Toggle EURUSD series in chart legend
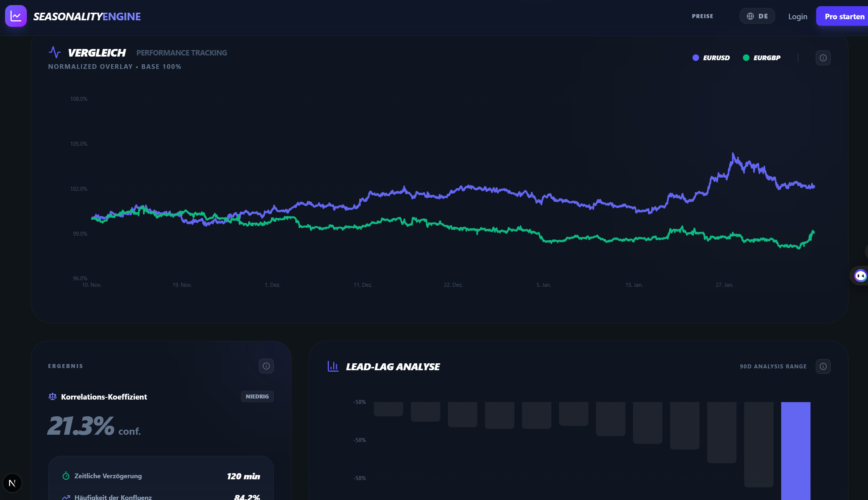Image resolution: width=868 pixels, height=500 pixels. (x=716, y=58)
